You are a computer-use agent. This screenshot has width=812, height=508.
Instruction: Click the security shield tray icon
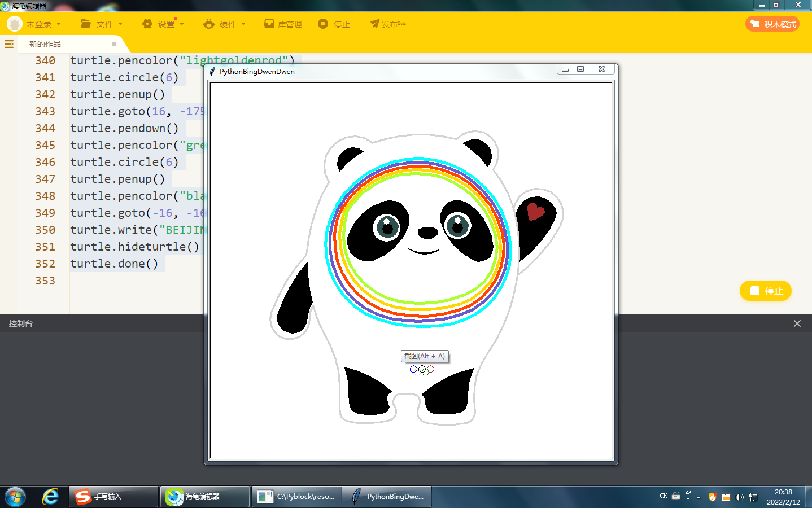click(x=713, y=497)
